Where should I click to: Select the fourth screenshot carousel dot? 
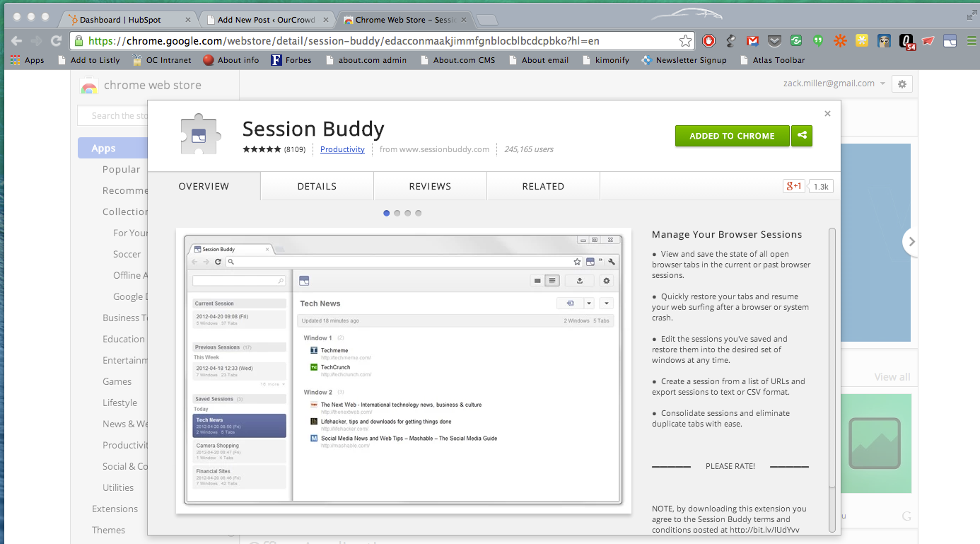coord(419,213)
